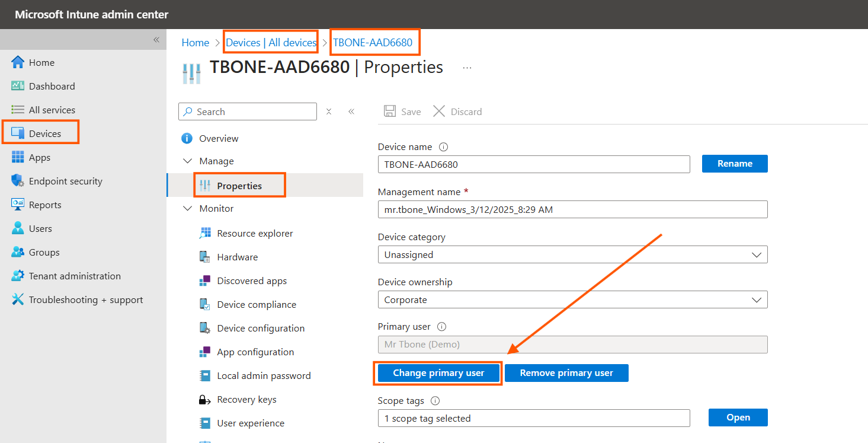Viewport: 868px width, 443px height.
Task: Click Remove primary user button
Action: click(566, 373)
